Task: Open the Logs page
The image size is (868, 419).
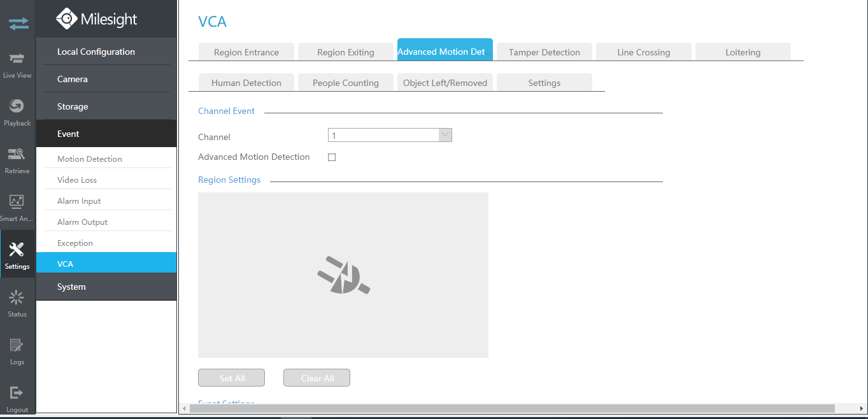Action: click(x=17, y=352)
